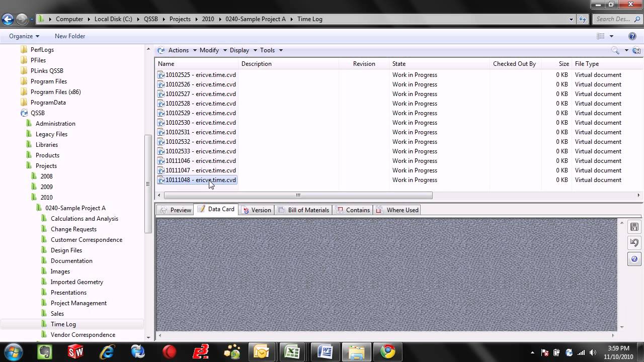Switch to the Data Card tab
The height and width of the screenshot is (362, 644).
coord(216,209)
